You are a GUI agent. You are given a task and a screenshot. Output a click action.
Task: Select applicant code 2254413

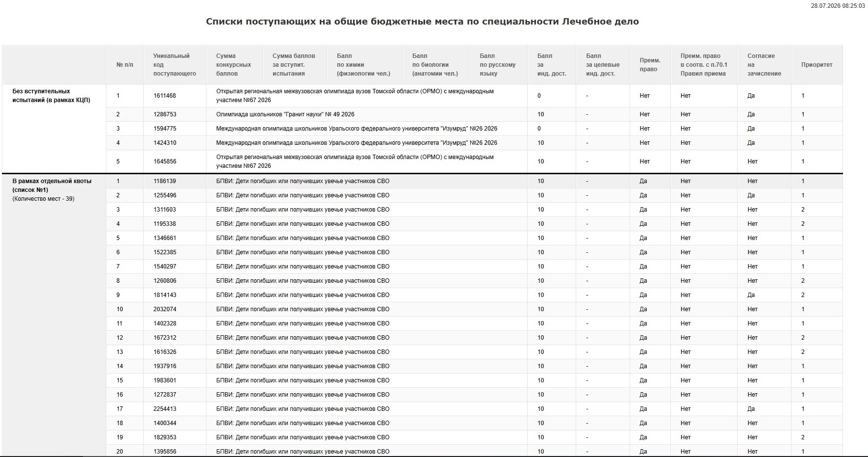[165, 409]
